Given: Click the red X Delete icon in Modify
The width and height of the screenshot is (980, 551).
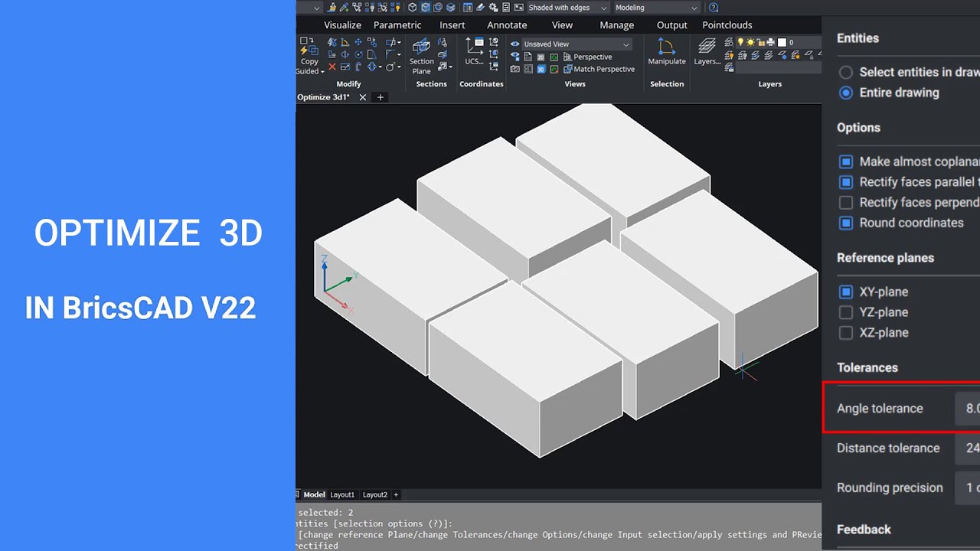Looking at the screenshot, I should [x=332, y=68].
